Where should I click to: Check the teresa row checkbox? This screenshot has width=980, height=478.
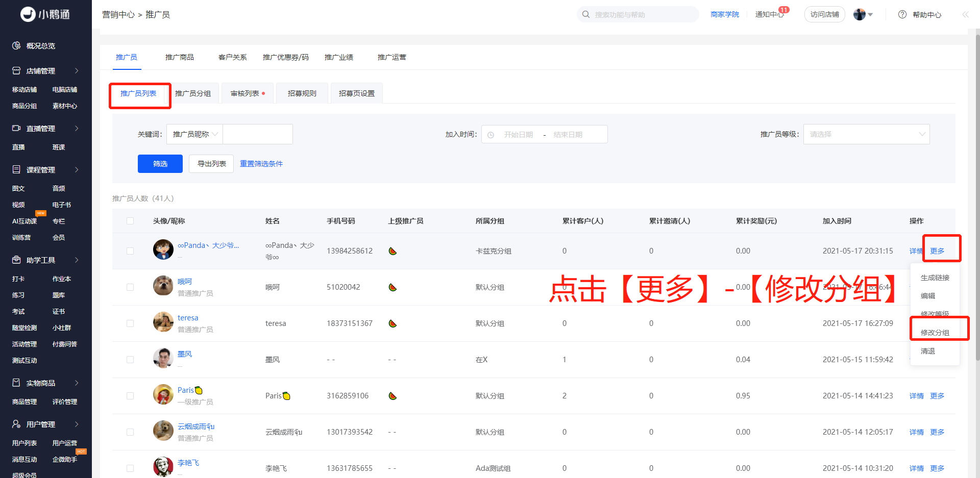(130, 323)
